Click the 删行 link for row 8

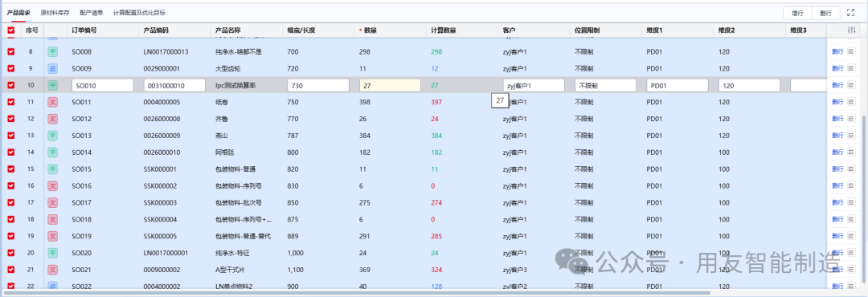point(837,52)
